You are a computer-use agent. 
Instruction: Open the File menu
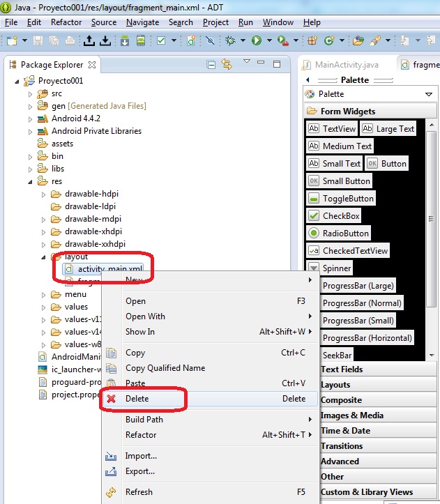11,22
